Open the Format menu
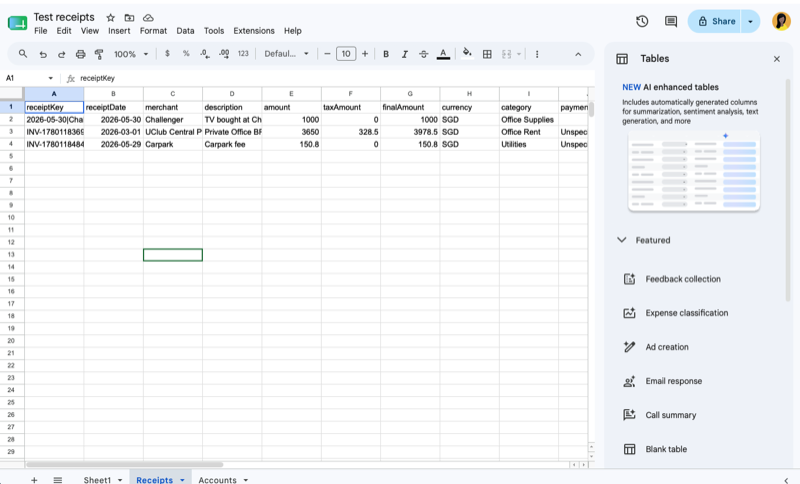Image resolution: width=800 pixels, height=484 pixels. pos(153,31)
